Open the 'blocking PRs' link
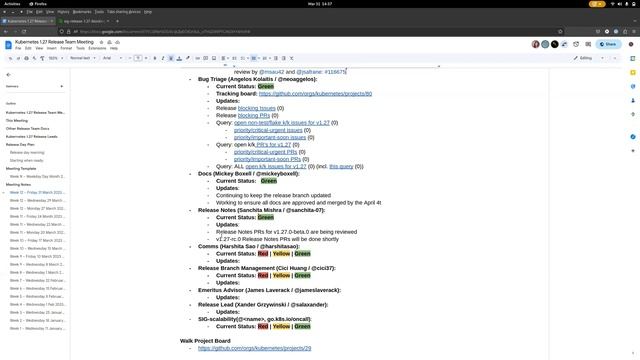 coord(253,116)
